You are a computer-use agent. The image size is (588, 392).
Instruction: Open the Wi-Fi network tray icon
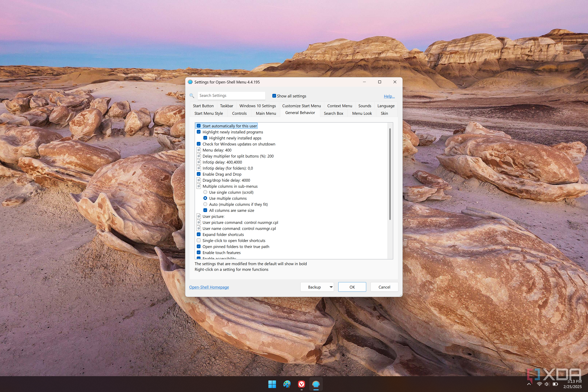pyautogui.click(x=539, y=384)
